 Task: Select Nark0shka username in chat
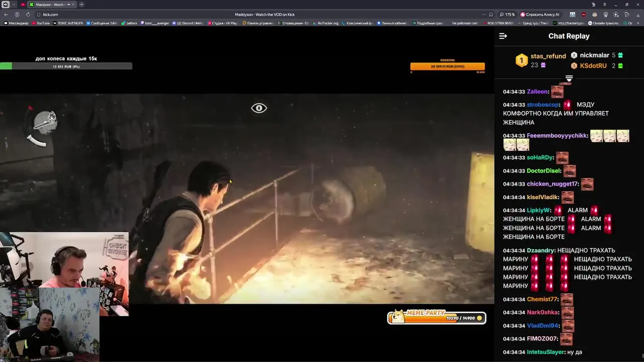click(x=542, y=312)
